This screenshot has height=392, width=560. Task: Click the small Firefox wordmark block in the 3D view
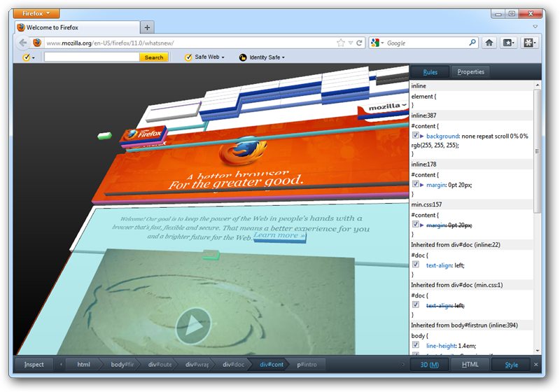tap(143, 134)
